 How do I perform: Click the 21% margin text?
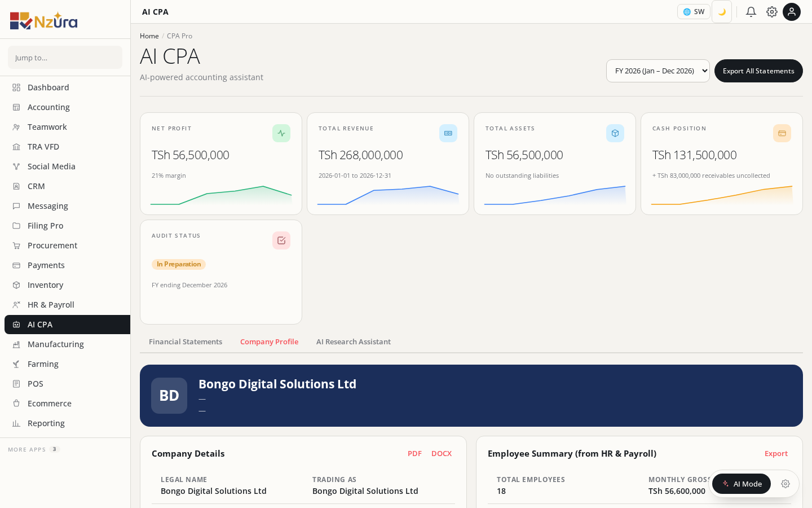pos(169,176)
